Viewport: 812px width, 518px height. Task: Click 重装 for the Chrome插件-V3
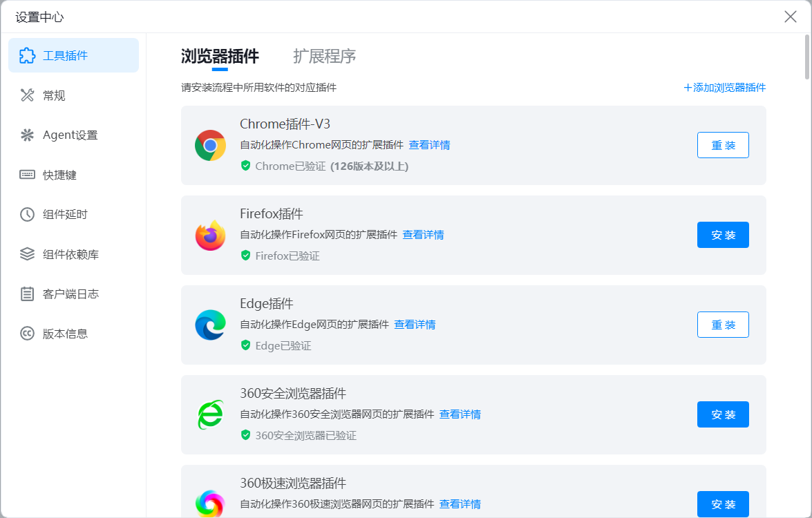point(723,145)
